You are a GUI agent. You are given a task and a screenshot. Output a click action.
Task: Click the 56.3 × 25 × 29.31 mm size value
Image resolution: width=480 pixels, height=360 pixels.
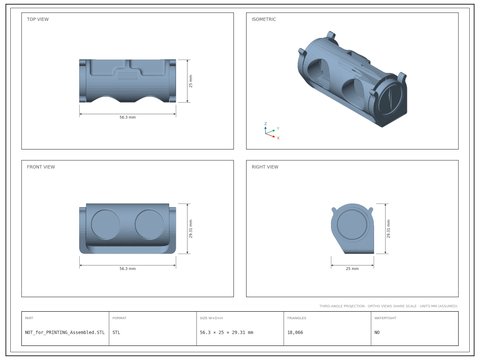(226, 332)
